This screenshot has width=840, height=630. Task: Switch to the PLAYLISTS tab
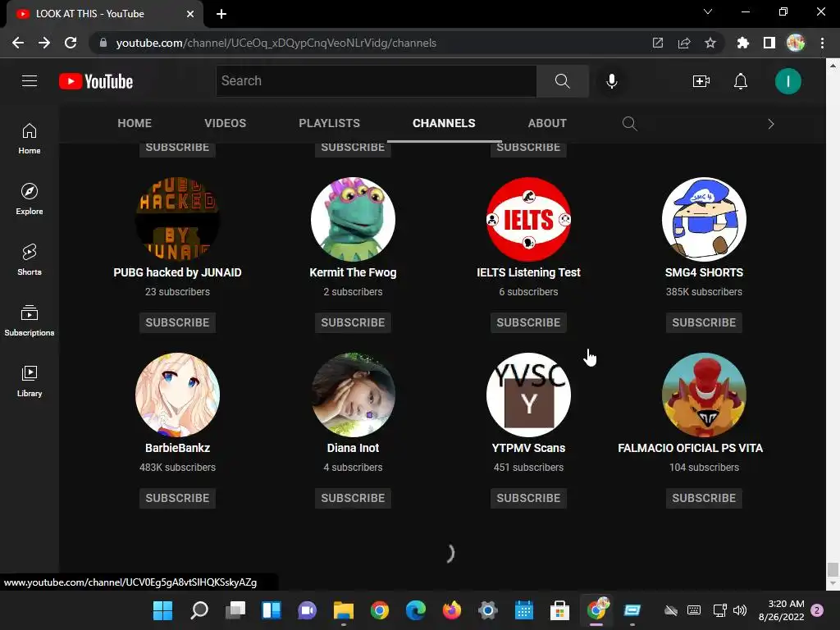pos(330,123)
